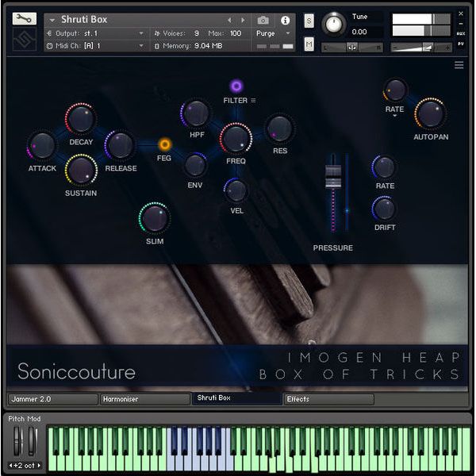The image size is (476, 476).
Task: Click the Soniccouture logo icon under the wrench
Action: point(25,39)
